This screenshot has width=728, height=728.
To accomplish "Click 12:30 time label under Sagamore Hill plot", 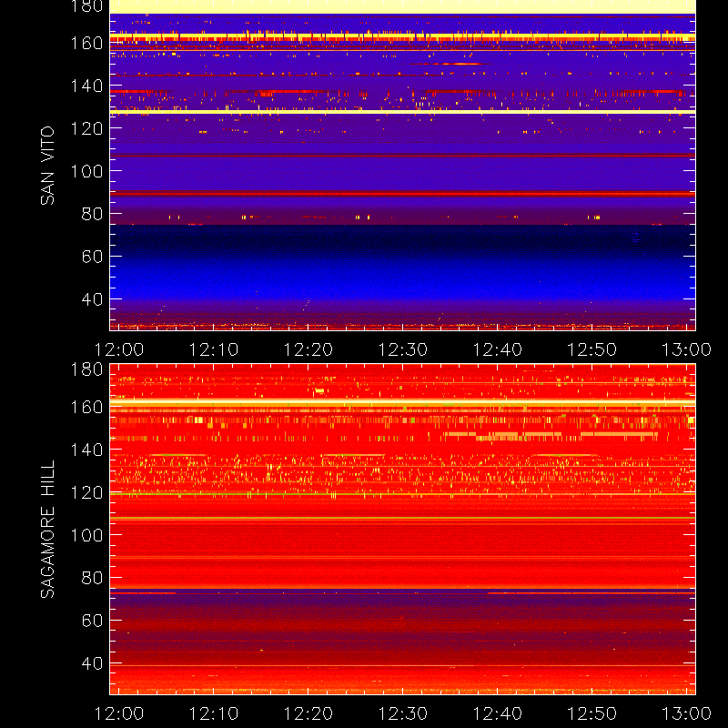I will [403, 713].
